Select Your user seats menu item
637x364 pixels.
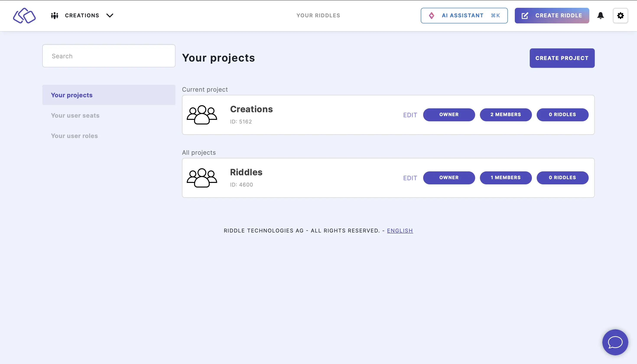coord(75,115)
